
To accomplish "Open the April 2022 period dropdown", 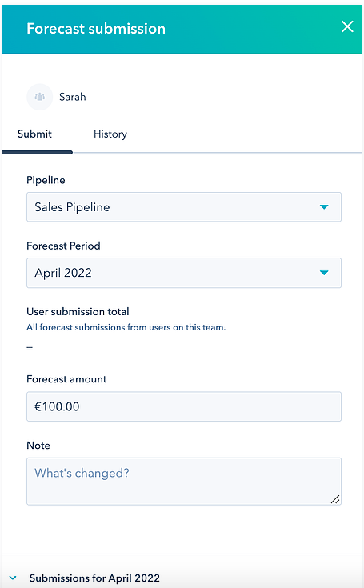I will pyautogui.click(x=184, y=273).
